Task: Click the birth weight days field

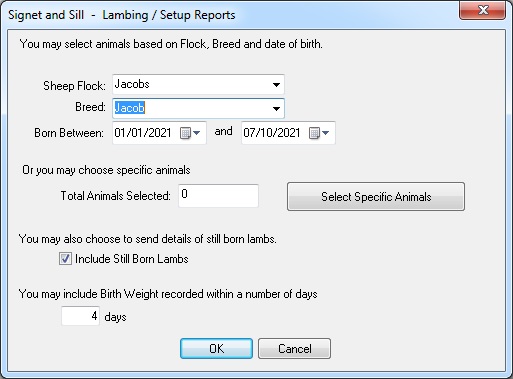Action: pyautogui.click(x=80, y=316)
